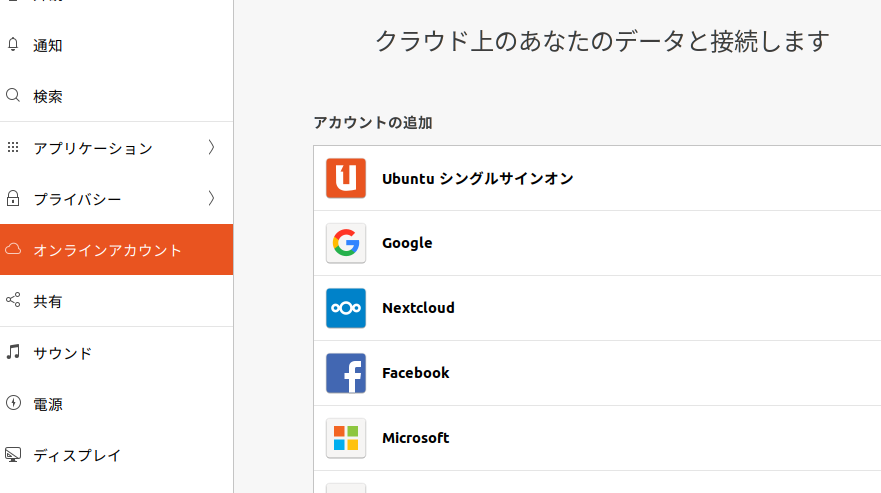Click the cloud icon beside オンラインアカウント
The height and width of the screenshot is (493, 881).
point(13,249)
